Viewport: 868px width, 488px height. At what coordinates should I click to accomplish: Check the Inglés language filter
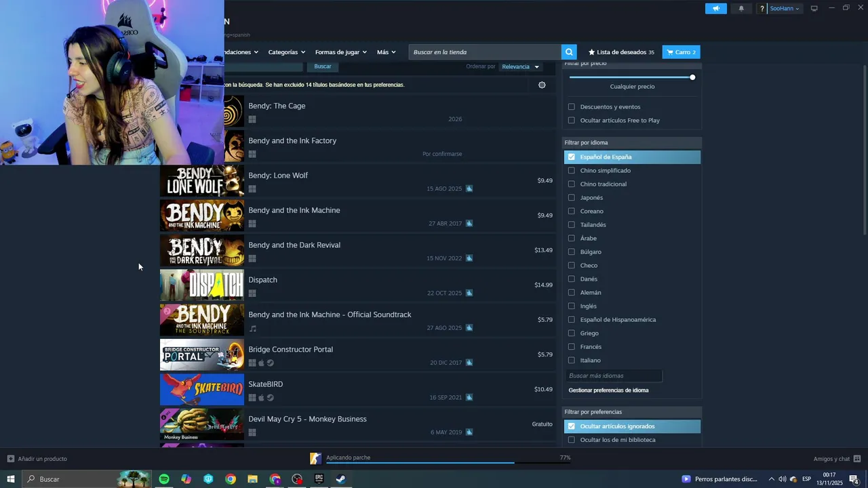[x=571, y=306]
